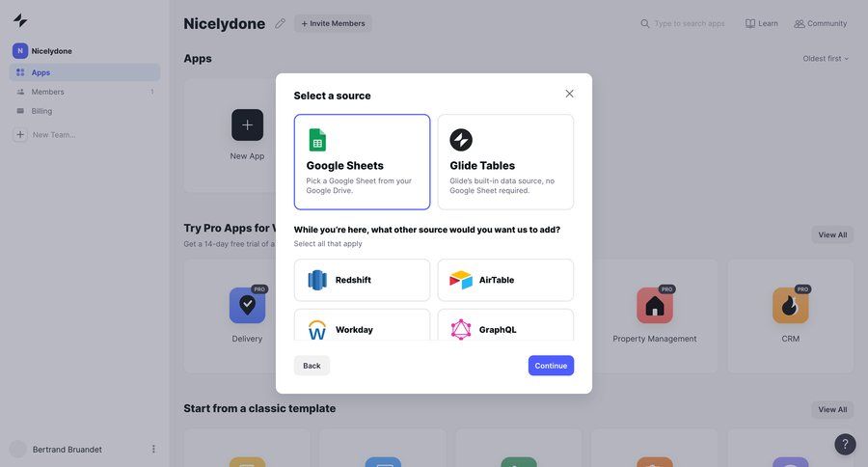
Task: Go to the Billing sidebar section
Action: click(85, 111)
